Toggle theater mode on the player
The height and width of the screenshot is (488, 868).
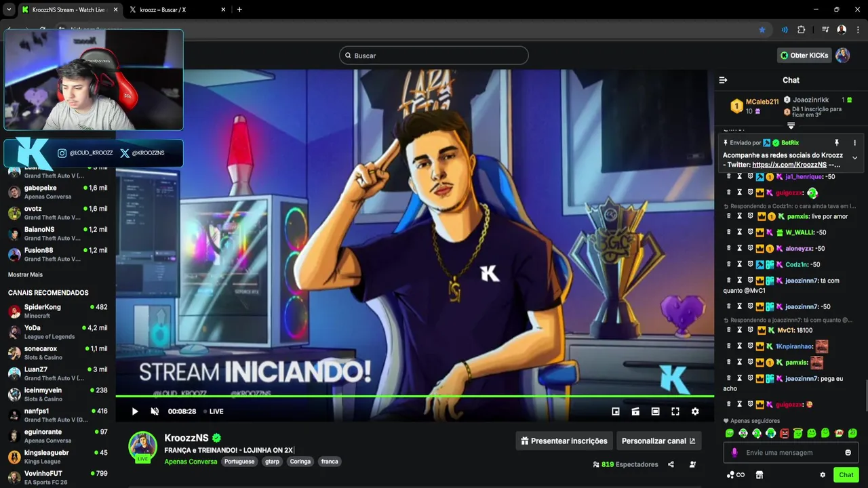(x=655, y=411)
